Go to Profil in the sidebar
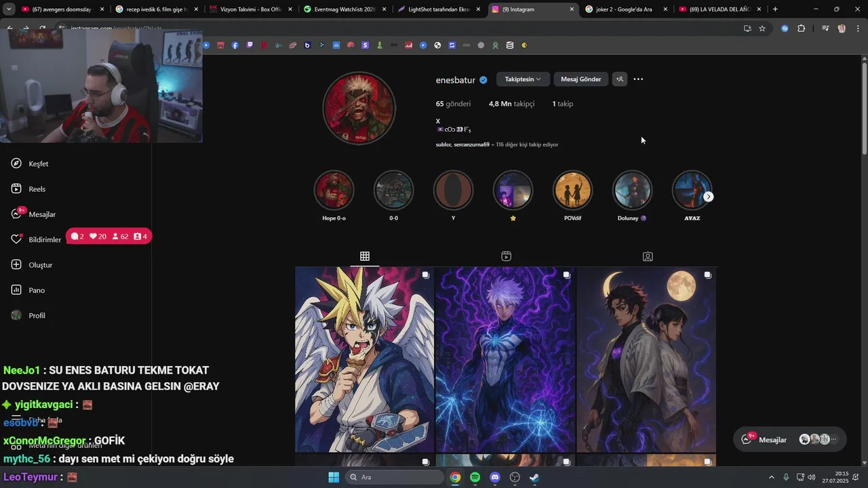This screenshot has width=868, height=488. [28, 316]
